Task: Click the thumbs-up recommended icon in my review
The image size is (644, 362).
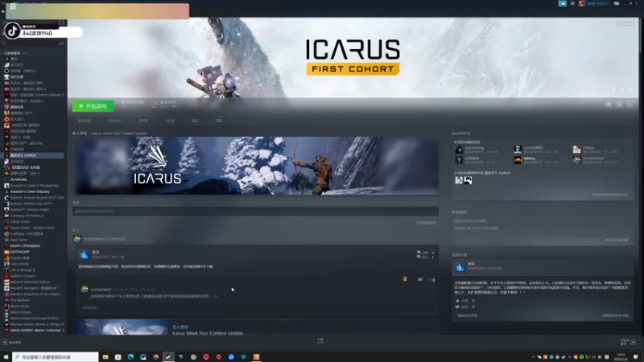Action: coord(460,268)
